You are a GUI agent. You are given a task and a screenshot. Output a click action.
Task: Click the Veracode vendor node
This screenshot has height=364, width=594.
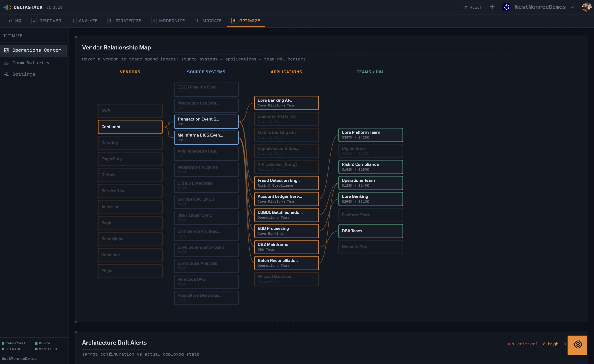tap(130, 255)
